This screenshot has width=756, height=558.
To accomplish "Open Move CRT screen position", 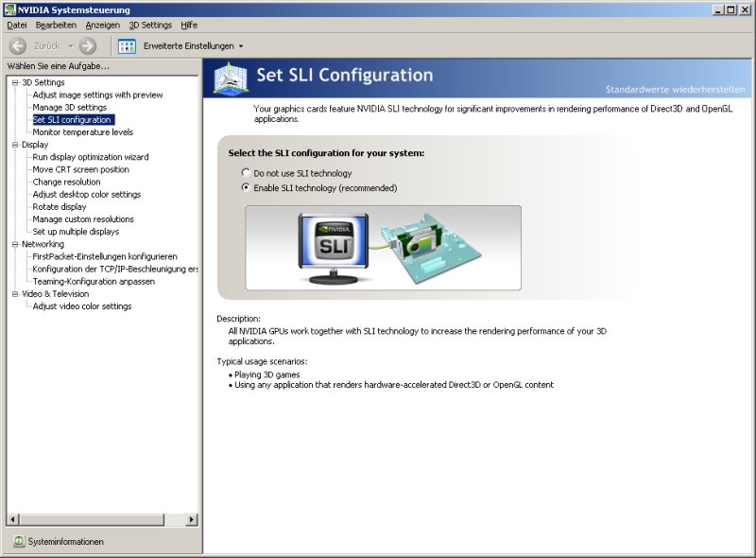I will [81, 169].
